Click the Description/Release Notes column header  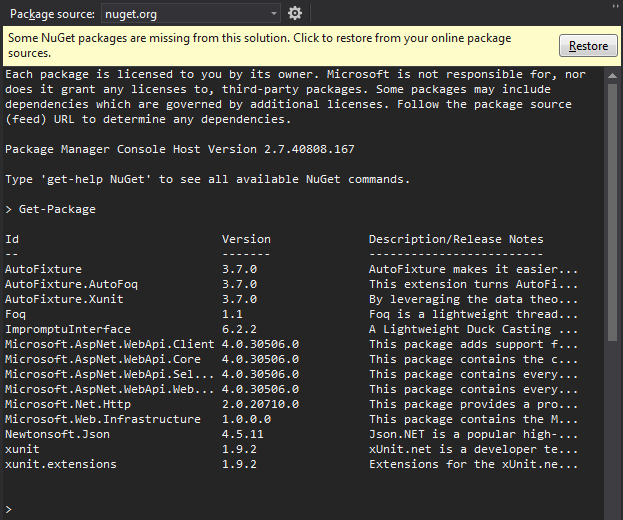click(x=456, y=239)
